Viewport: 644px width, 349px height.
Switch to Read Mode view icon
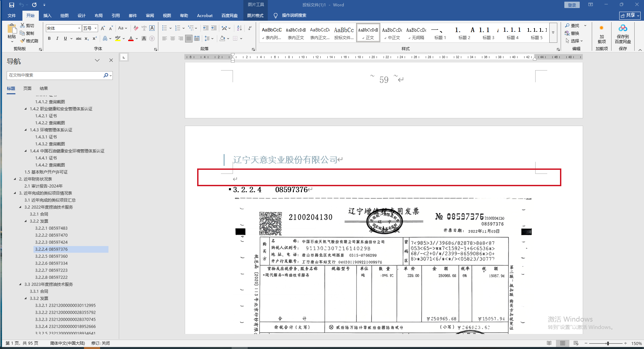click(549, 343)
